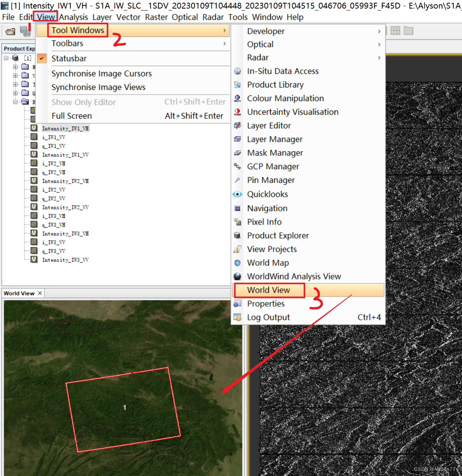The width and height of the screenshot is (462, 476).
Task: Open the Analysis menu
Action: coord(73,17)
